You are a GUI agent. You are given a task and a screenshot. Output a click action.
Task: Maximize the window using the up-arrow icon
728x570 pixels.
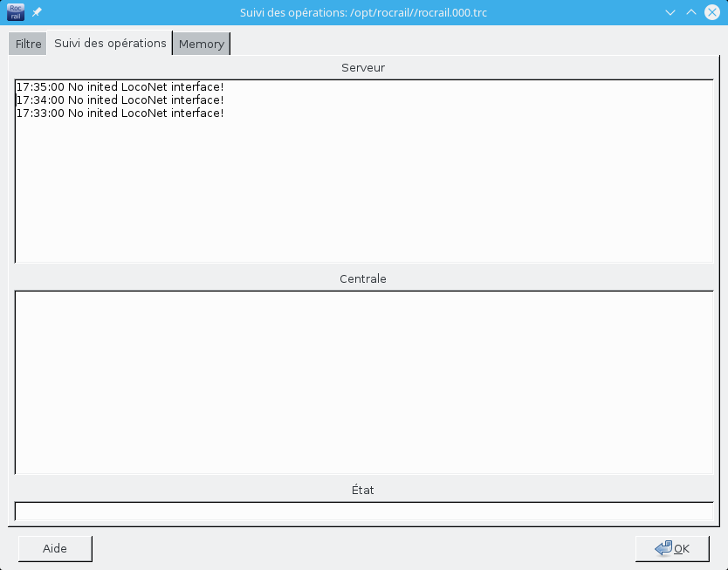[690, 12]
